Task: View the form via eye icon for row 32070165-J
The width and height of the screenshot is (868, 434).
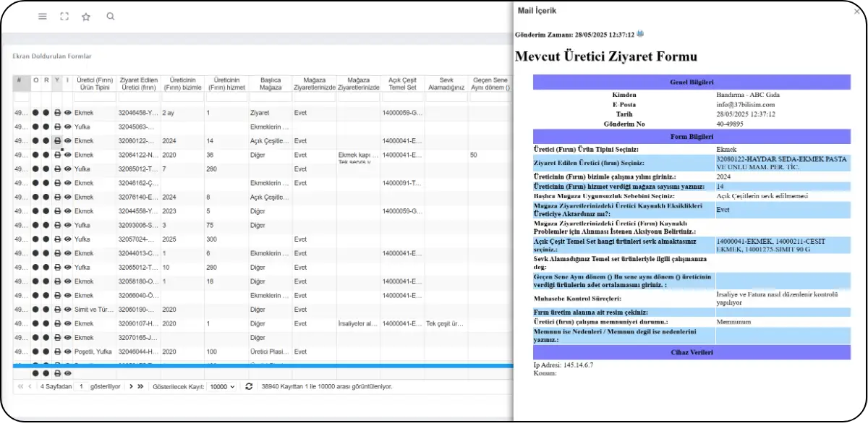Action: point(67,338)
